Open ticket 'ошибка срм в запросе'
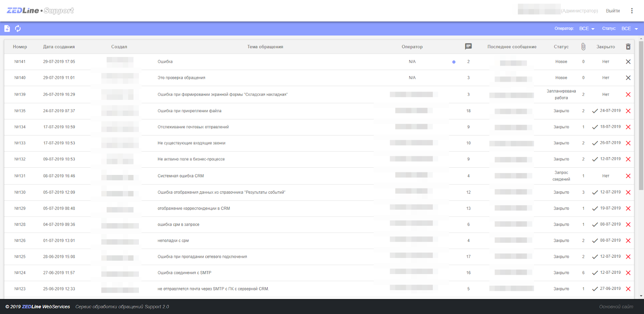Screen dimensions: 644x314 178,225
